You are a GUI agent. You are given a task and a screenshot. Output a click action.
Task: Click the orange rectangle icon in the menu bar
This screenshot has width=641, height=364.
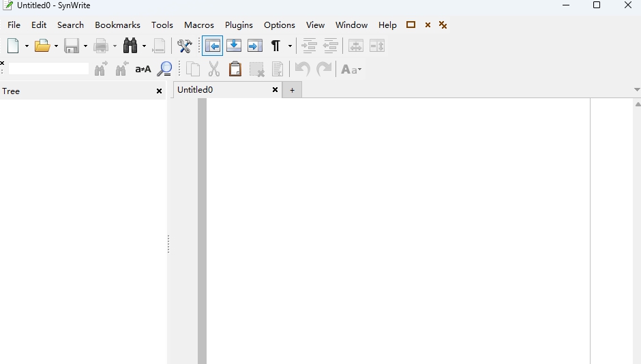coord(411,25)
